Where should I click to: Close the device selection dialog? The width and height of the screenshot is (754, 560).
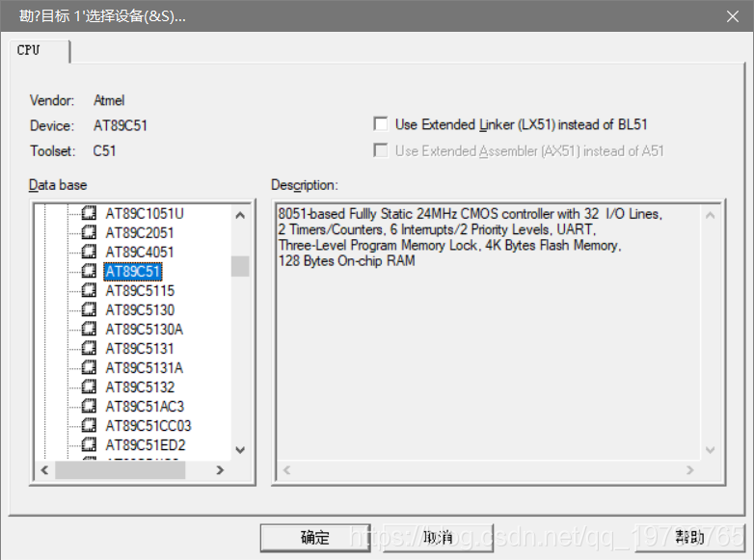(733, 16)
